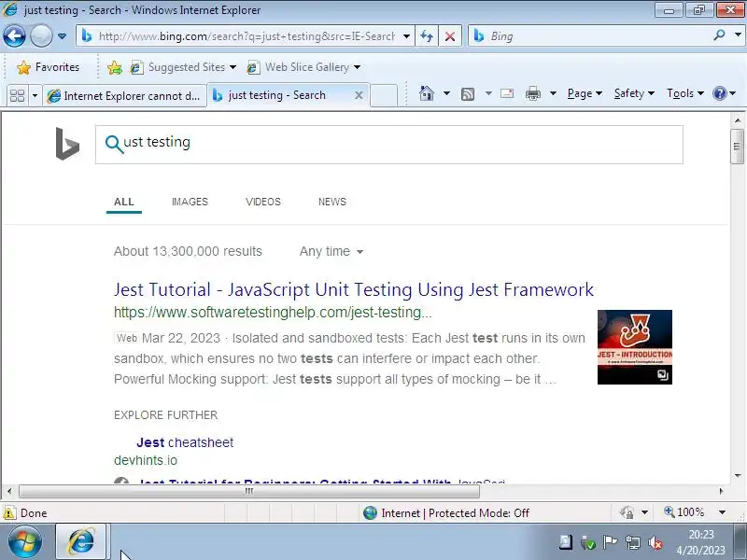Image resolution: width=747 pixels, height=560 pixels.
Task: Expand the tab list dropdown arrow
Action: point(35,96)
